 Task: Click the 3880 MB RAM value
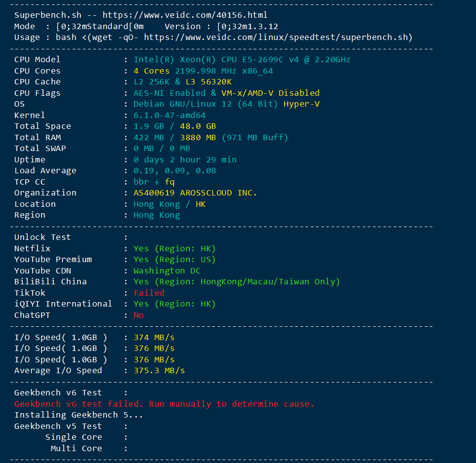198,137
